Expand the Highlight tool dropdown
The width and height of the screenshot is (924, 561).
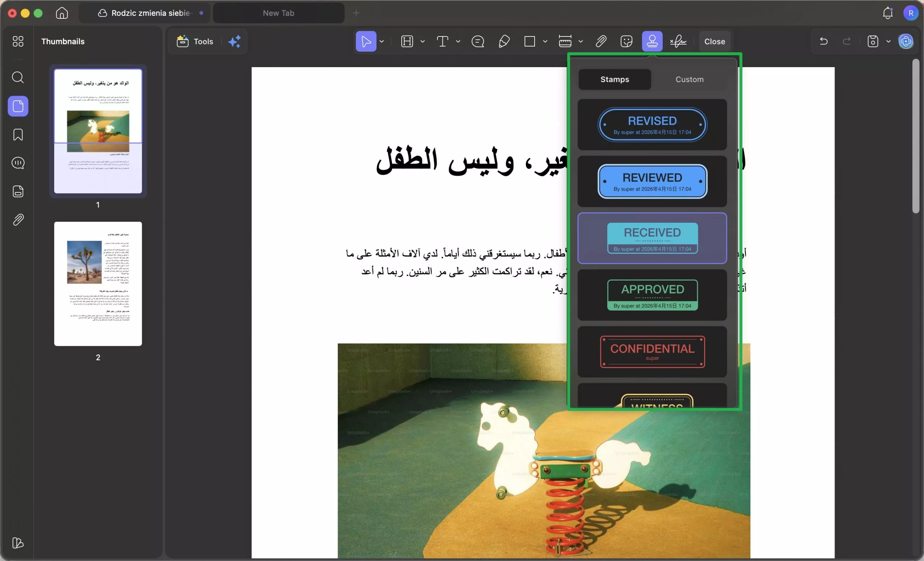(x=423, y=41)
